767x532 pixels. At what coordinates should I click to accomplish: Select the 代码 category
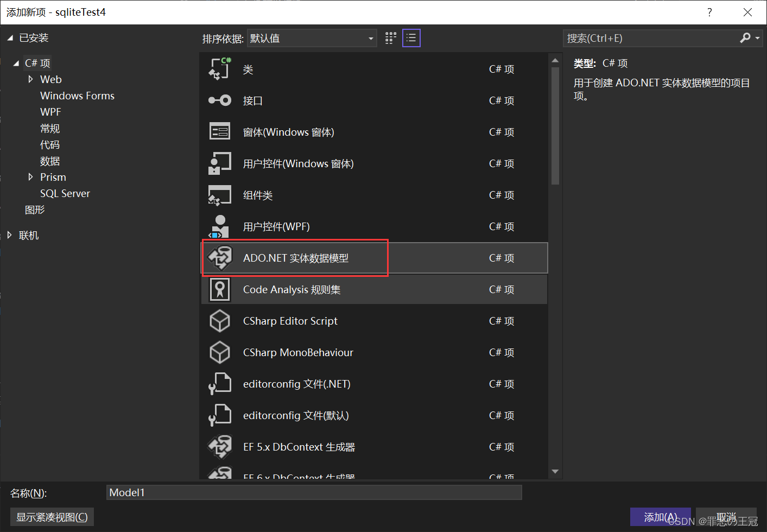(x=50, y=144)
